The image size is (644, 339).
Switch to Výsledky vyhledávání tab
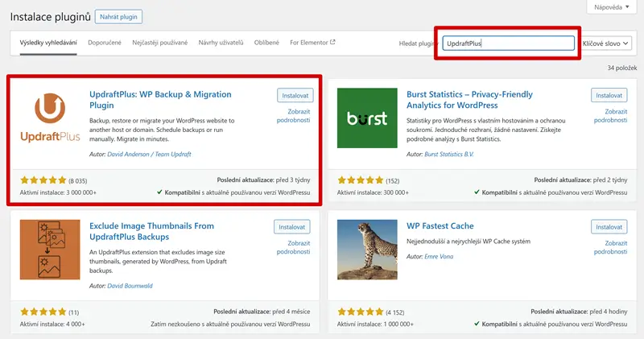point(48,43)
